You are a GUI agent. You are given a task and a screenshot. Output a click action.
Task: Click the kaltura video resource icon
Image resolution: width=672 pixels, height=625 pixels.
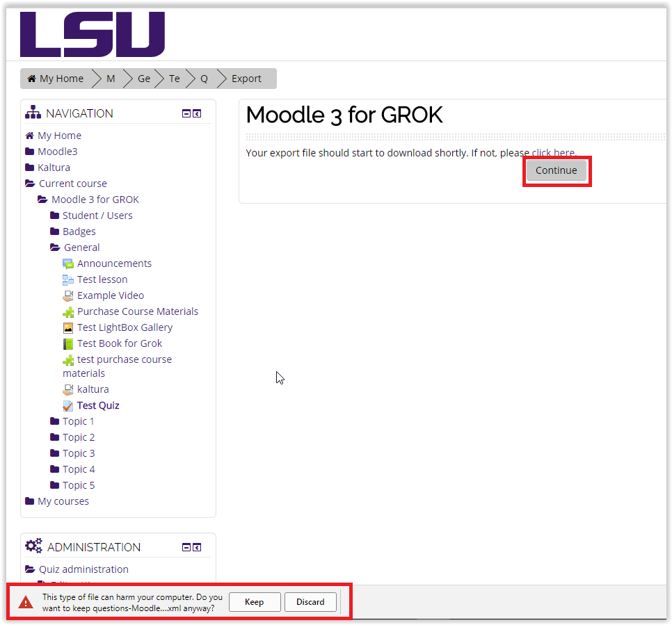point(68,389)
